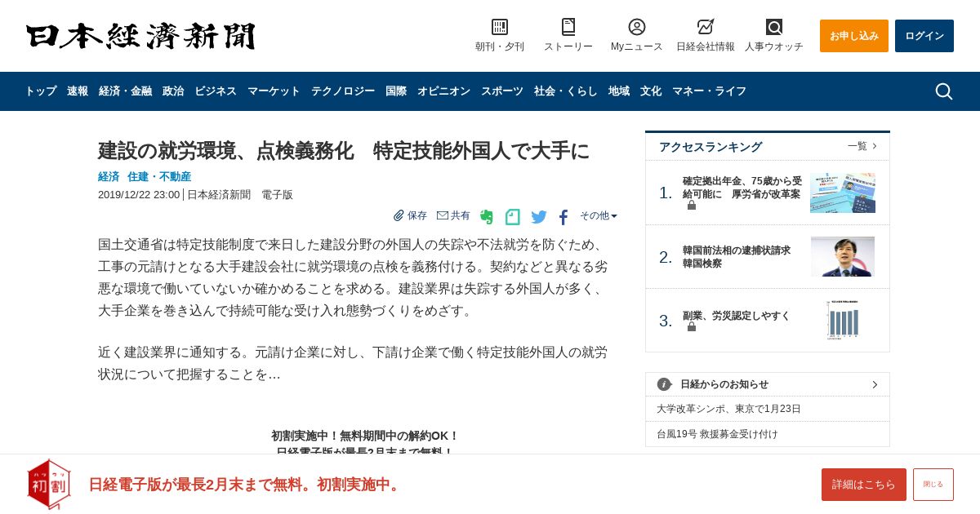This screenshot has height=514, width=980.
Task: Select the 地域 navigation item
Action: tap(619, 91)
